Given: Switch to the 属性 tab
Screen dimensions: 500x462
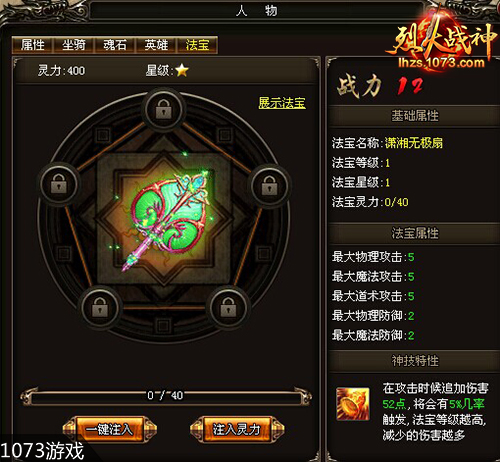Looking at the screenshot, I should coord(32,45).
